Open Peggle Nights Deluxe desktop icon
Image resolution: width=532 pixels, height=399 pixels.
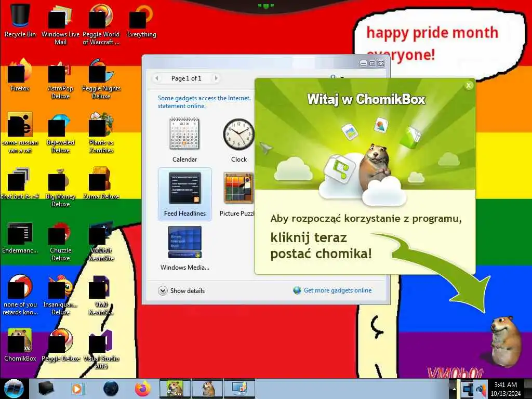click(101, 79)
